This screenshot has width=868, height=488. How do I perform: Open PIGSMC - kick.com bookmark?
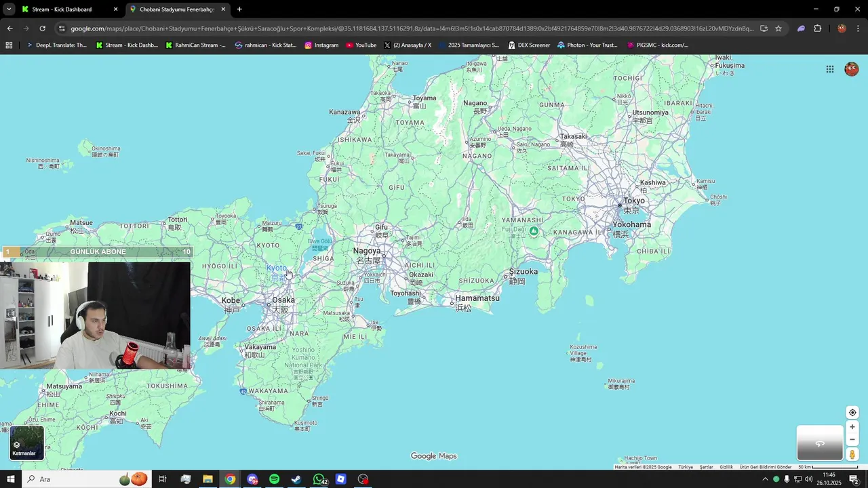click(657, 45)
